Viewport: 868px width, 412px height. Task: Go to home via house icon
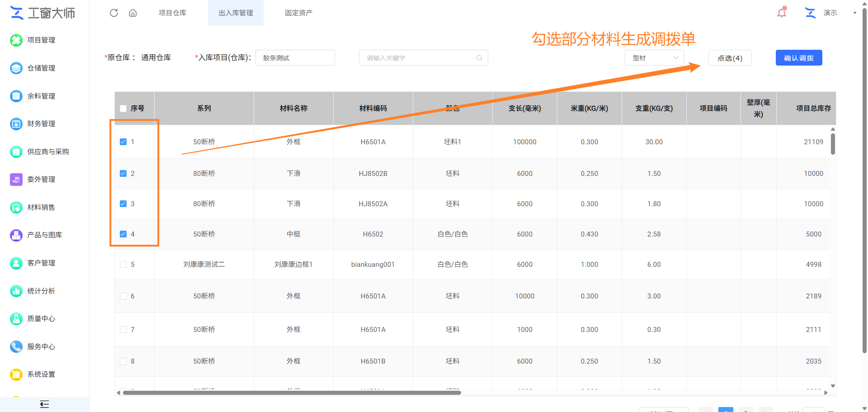click(x=133, y=13)
